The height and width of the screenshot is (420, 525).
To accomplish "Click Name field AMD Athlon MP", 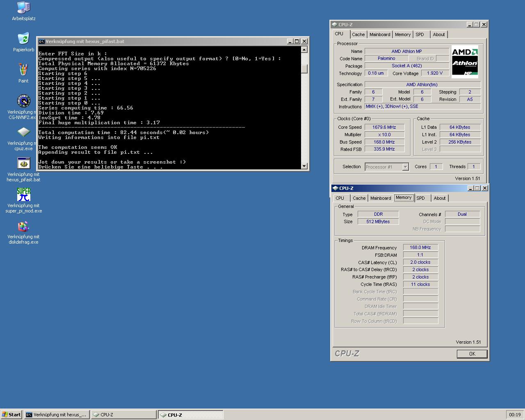I will click(x=406, y=51).
